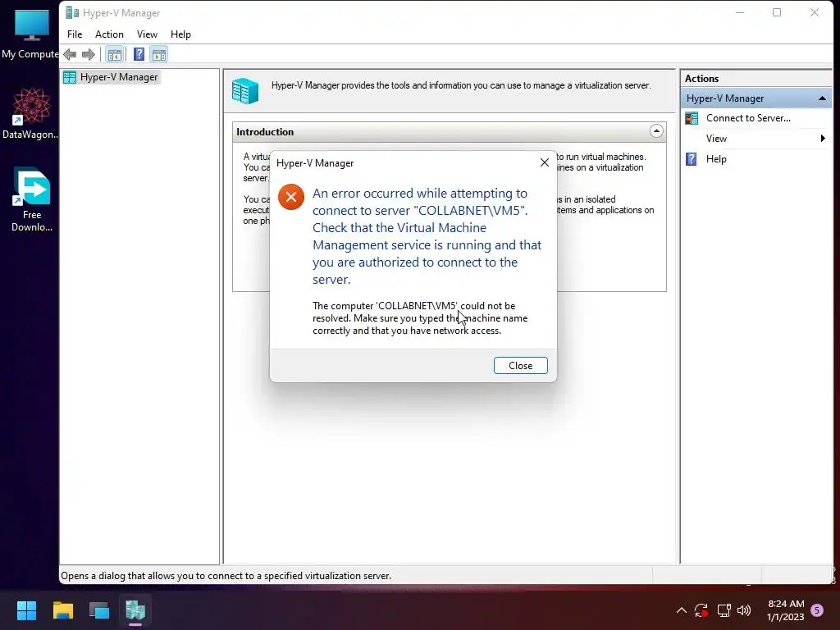
Task: Switch to Hyper-V Manager taskbar icon
Action: click(x=135, y=610)
